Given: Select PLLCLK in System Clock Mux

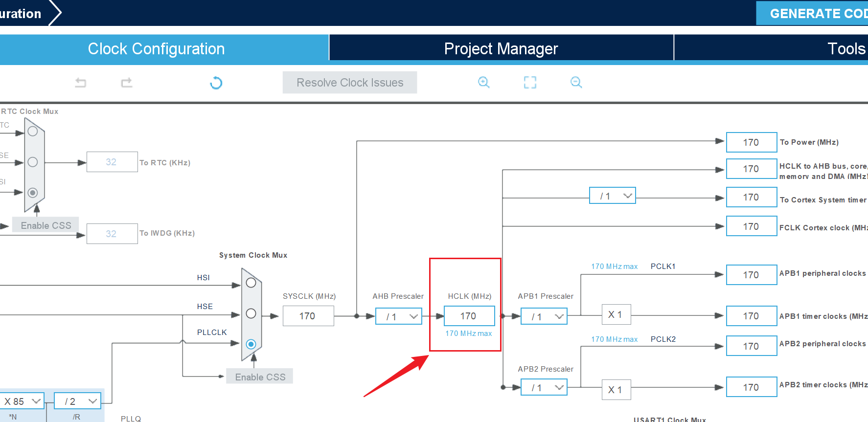Looking at the screenshot, I should tap(251, 344).
